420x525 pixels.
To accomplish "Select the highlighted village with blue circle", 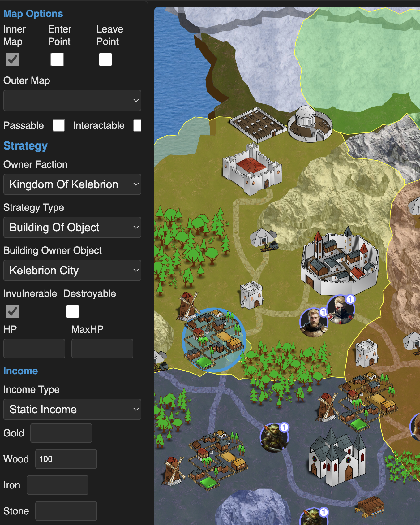I will (x=214, y=340).
